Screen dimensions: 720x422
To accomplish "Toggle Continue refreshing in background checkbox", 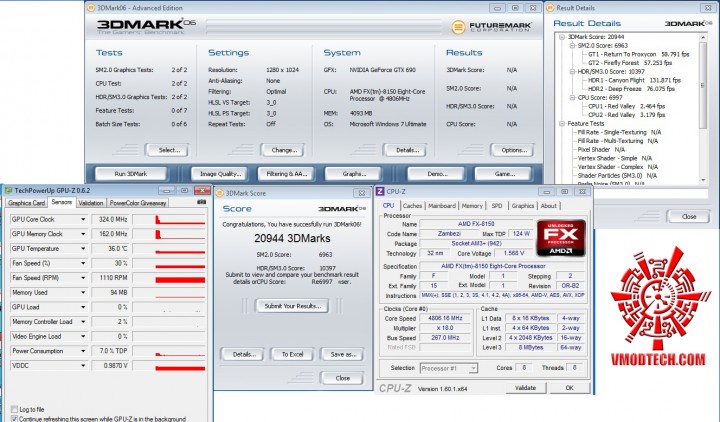I will [x=14, y=419].
